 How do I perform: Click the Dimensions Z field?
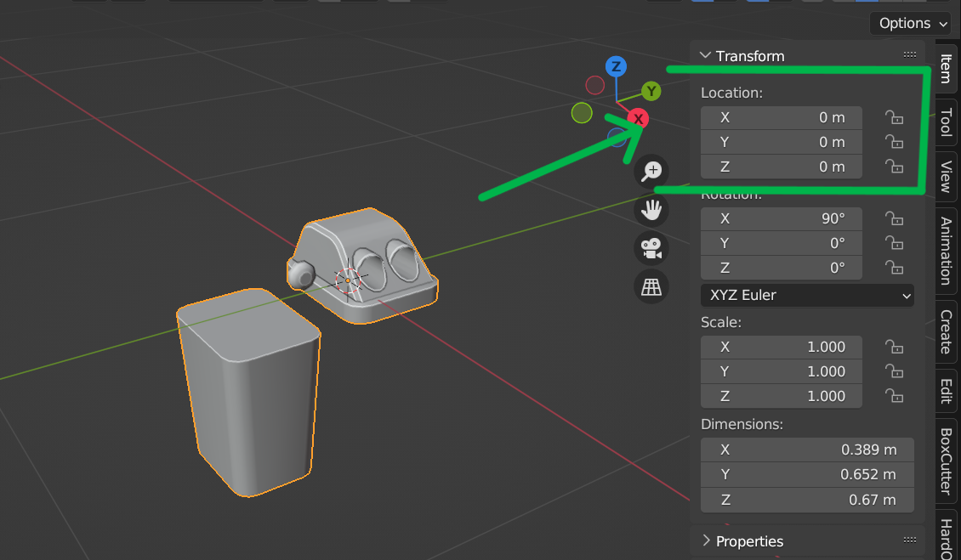tap(806, 500)
